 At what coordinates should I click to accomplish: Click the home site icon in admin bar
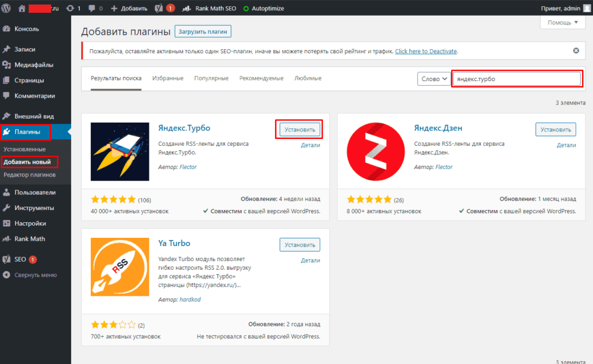[22, 8]
